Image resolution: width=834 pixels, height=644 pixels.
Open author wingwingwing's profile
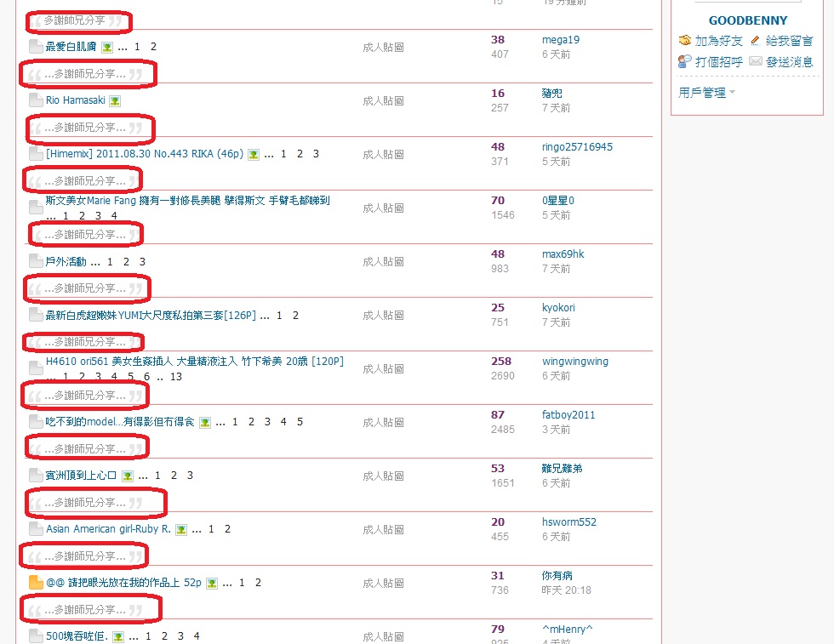point(574,362)
